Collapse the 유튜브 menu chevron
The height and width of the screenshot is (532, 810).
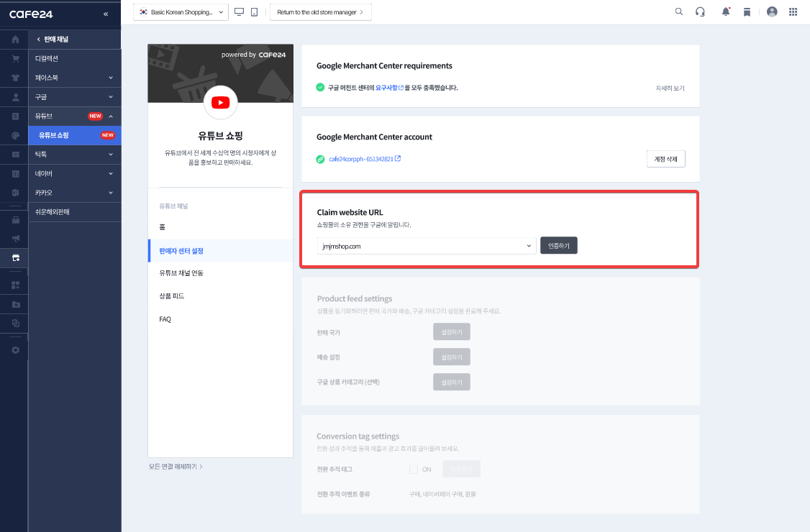(111, 116)
